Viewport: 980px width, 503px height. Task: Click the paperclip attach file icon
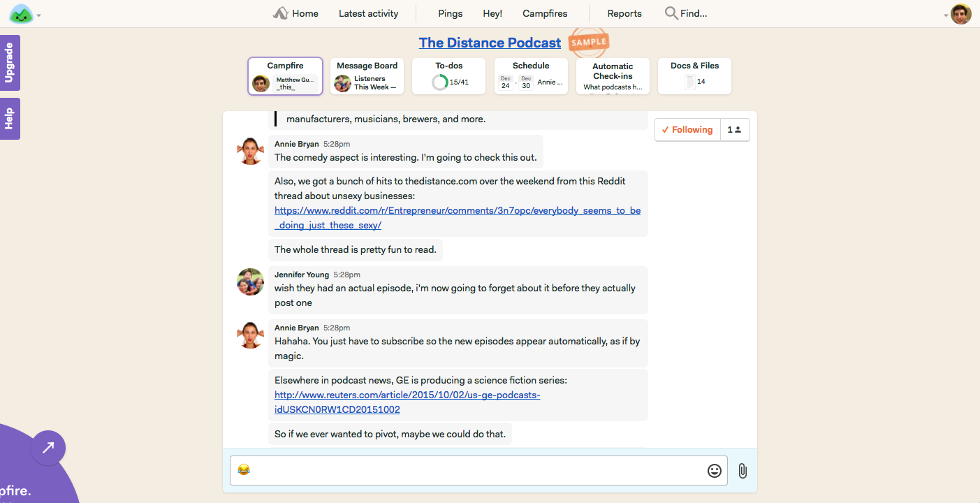click(x=742, y=471)
